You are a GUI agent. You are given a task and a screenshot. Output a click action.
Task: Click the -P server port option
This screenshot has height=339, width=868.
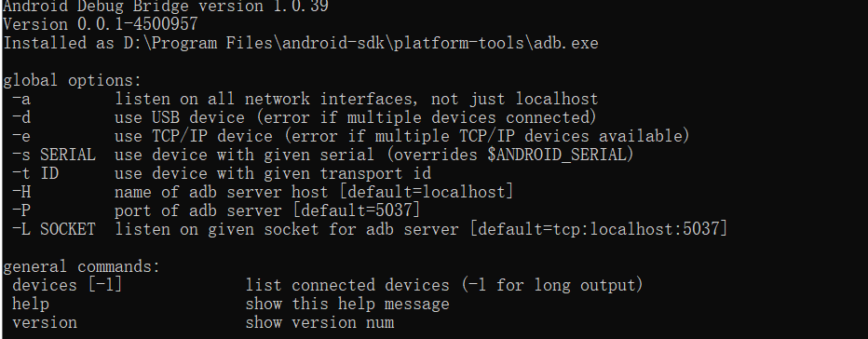point(21,211)
